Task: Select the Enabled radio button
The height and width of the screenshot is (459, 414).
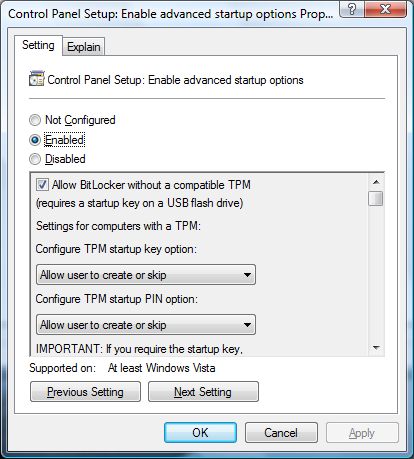Action: coord(35,140)
